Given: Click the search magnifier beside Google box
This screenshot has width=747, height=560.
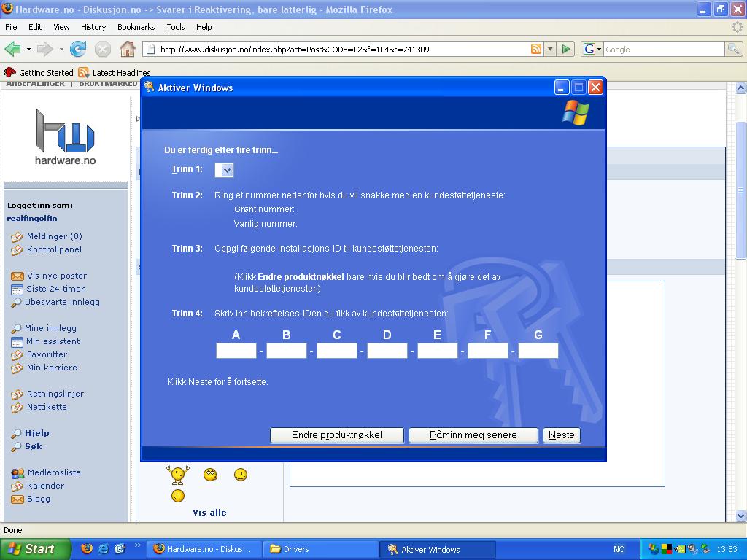Looking at the screenshot, I should click(x=733, y=49).
